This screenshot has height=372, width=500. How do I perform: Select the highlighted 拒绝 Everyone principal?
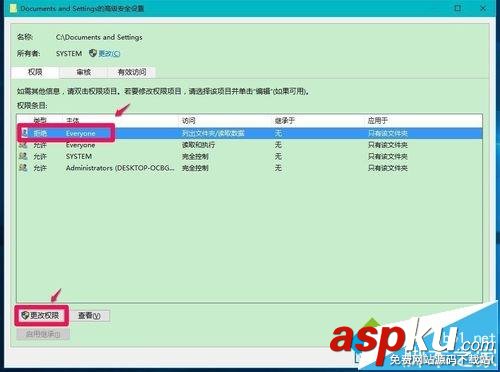(81, 133)
